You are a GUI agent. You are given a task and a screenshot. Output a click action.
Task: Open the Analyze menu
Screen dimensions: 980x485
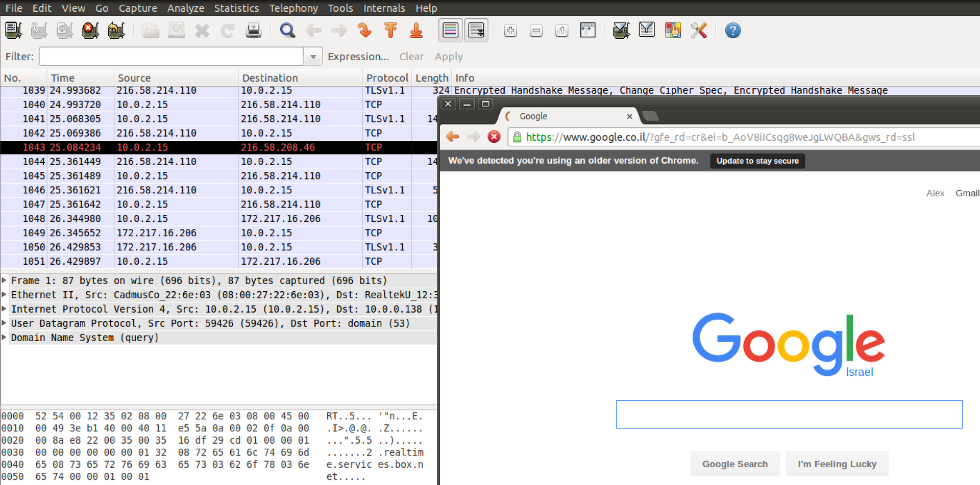[x=186, y=8]
